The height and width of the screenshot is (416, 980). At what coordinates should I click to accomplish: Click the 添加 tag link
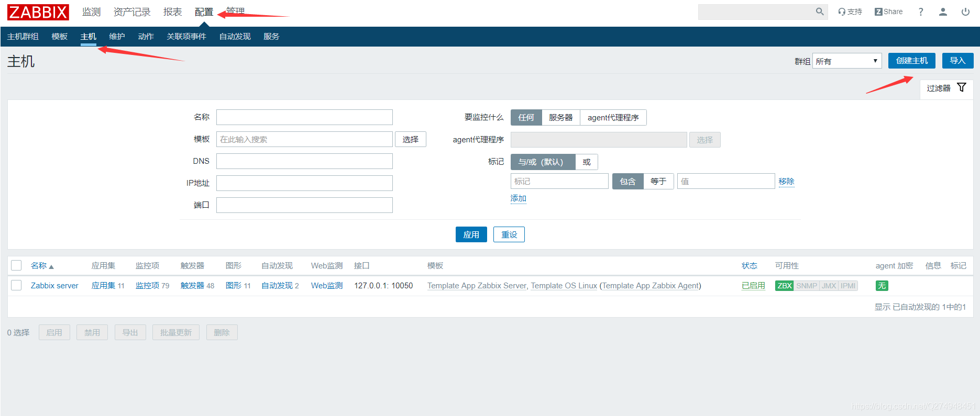point(519,198)
